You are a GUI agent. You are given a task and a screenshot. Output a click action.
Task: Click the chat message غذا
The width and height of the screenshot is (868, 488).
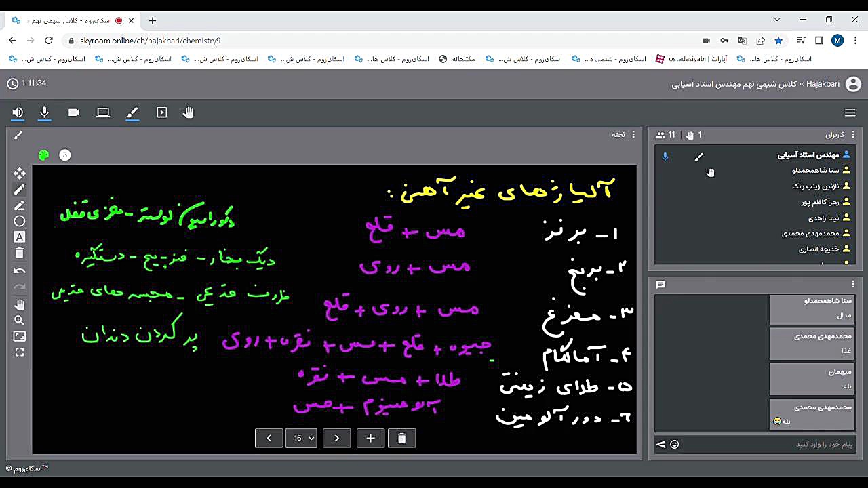pos(846,350)
